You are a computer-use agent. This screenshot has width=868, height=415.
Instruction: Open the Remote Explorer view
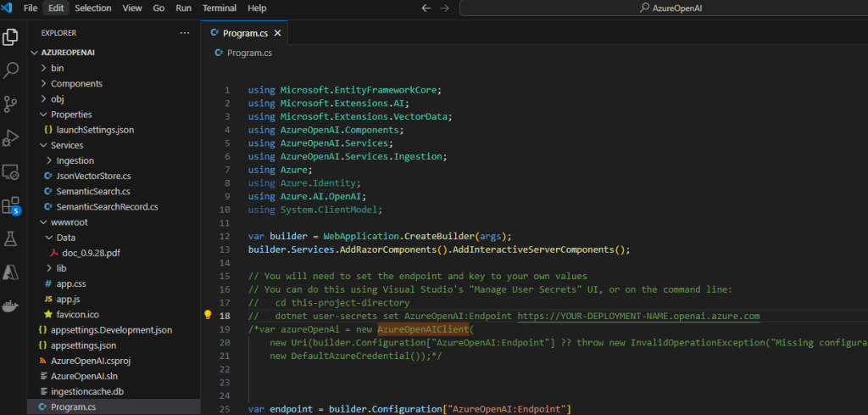10,172
